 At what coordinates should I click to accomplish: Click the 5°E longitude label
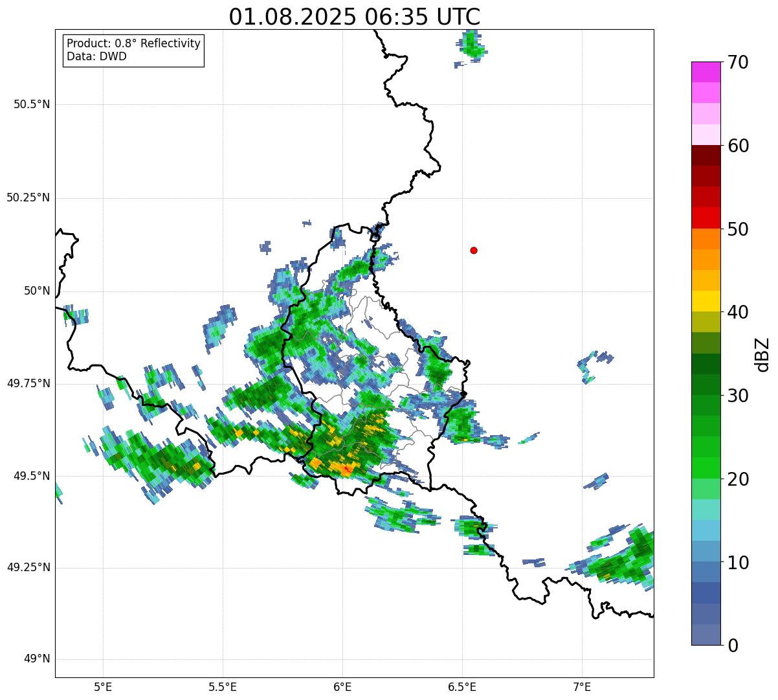tap(103, 687)
